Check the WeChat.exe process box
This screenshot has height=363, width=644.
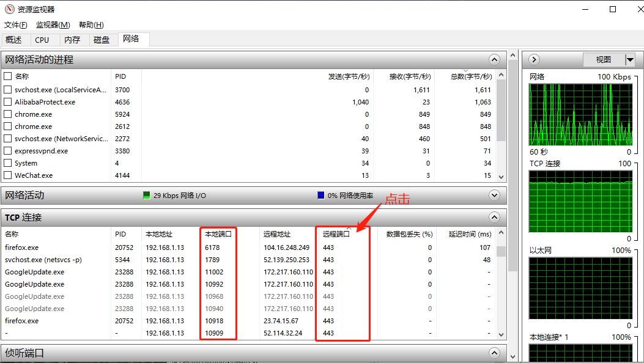(x=7, y=175)
